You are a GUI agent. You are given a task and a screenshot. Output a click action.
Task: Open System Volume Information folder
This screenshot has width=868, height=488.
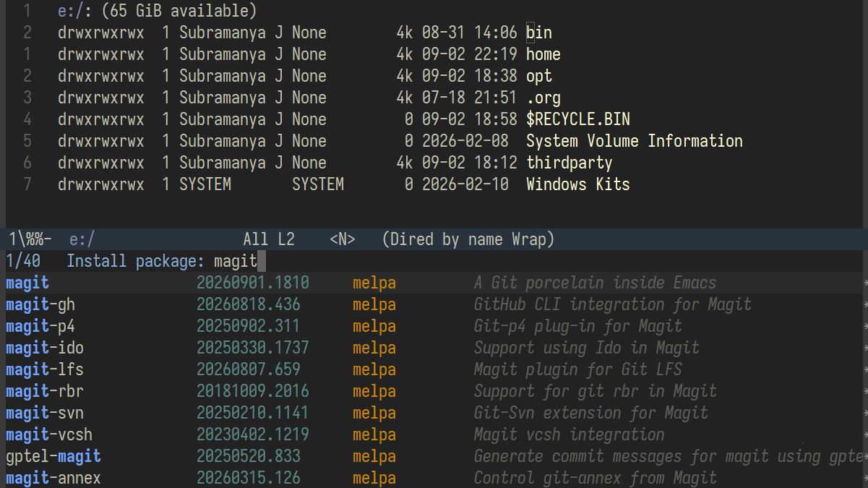click(x=635, y=141)
